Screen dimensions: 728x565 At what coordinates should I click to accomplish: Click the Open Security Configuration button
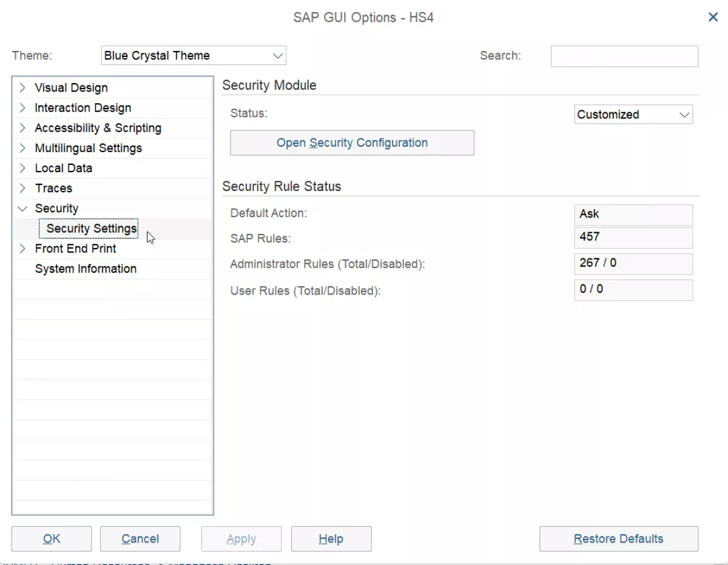[352, 143]
